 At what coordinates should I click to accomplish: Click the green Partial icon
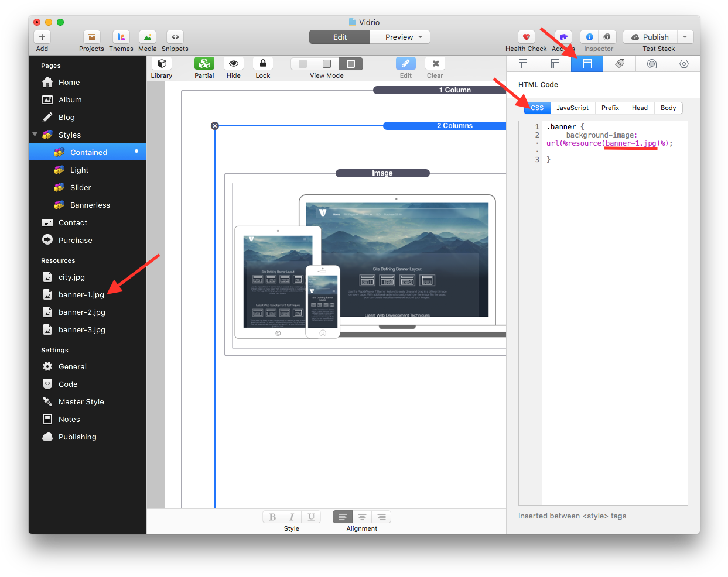click(x=204, y=63)
